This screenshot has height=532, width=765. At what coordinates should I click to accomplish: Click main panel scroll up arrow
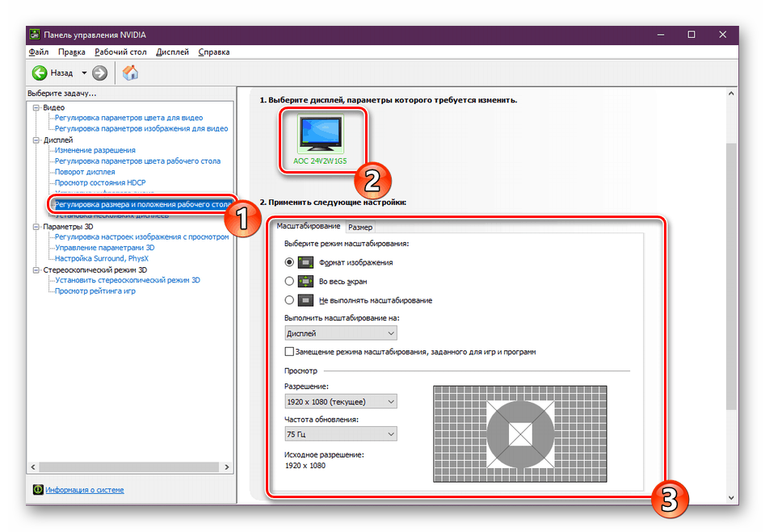coord(731,94)
